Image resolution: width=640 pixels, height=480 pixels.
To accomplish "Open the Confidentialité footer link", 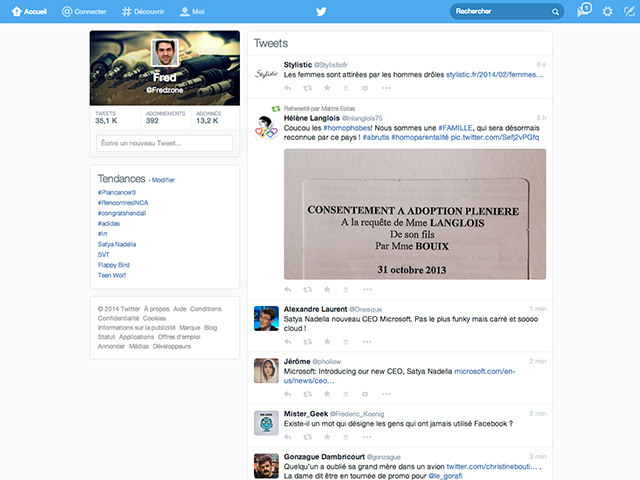I will click(118, 318).
